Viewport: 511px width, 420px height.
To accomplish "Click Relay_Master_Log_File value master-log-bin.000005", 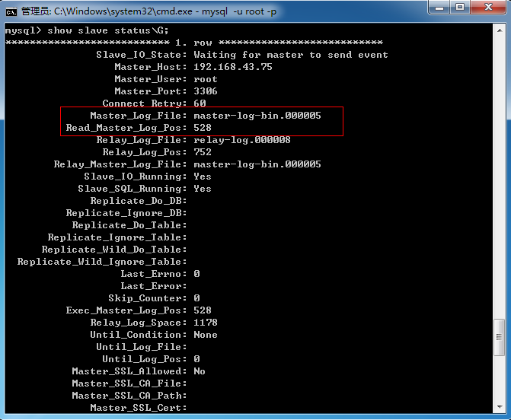I will tap(257, 164).
